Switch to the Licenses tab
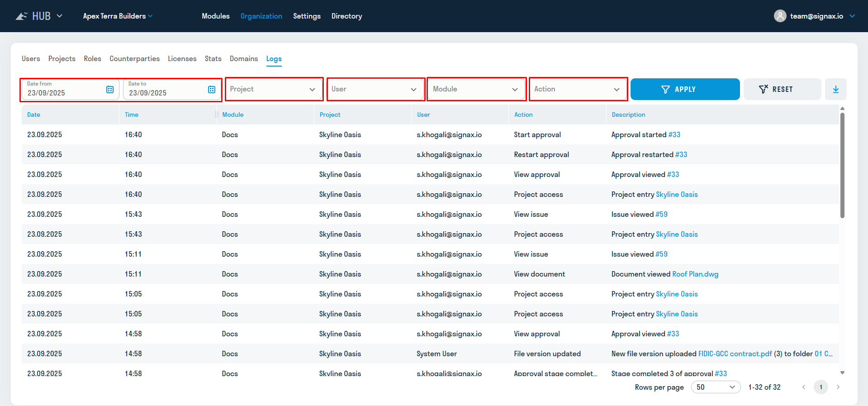The width and height of the screenshot is (868, 406). coord(182,59)
